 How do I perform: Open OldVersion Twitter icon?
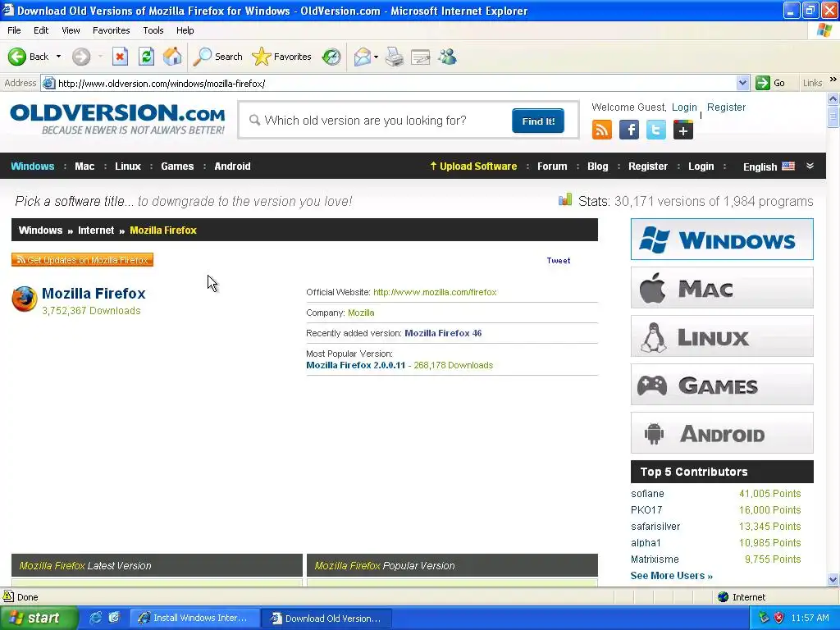pos(655,130)
